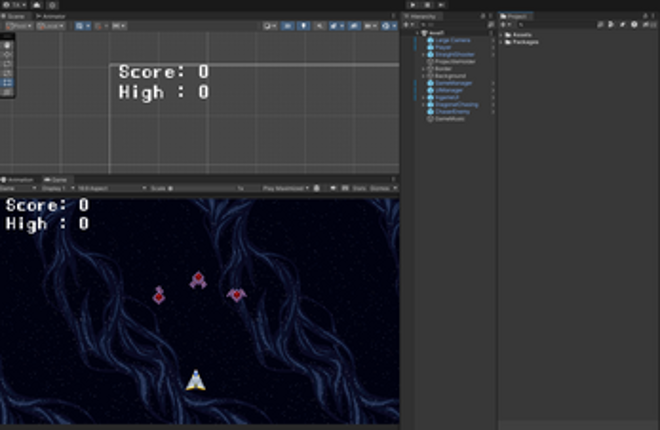Viewport: 660px width, 430px height.
Task: Click the Stats button in Game view
Action: tap(359, 188)
